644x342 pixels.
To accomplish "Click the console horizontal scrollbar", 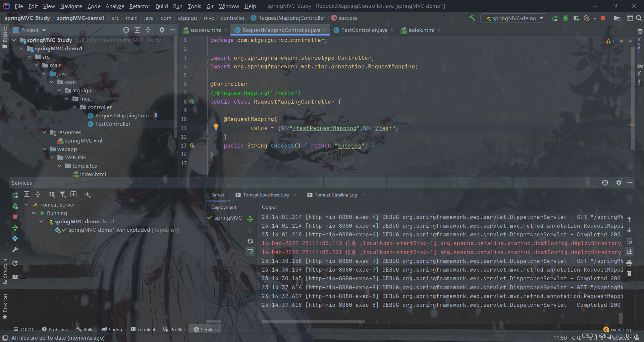I will (313, 322).
